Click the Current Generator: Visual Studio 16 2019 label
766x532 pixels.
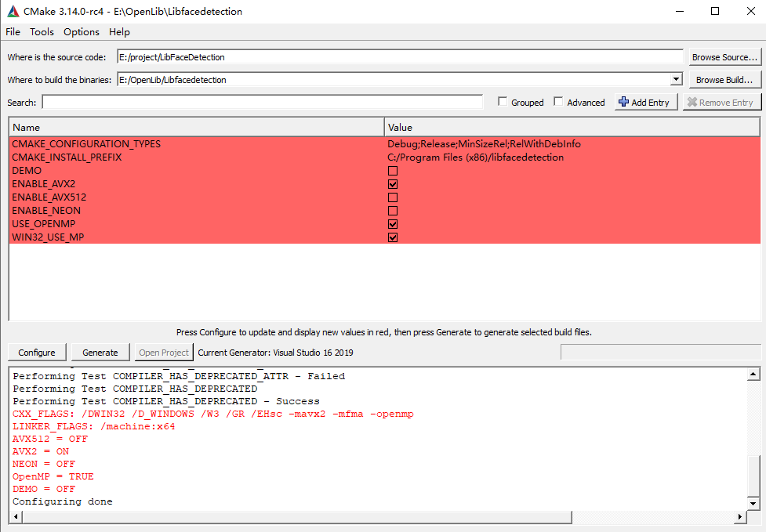click(x=275, y=353)
